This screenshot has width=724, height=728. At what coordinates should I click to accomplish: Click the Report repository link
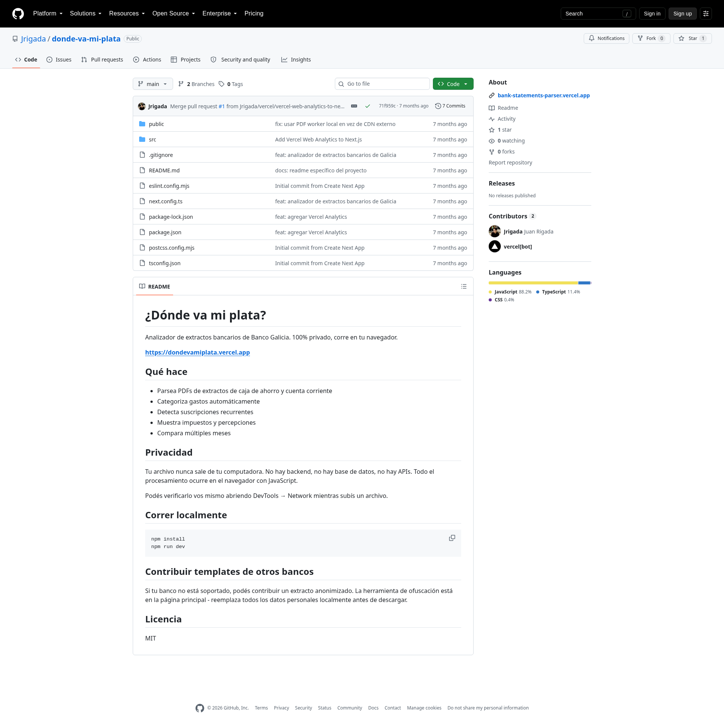tap(510, 163)
